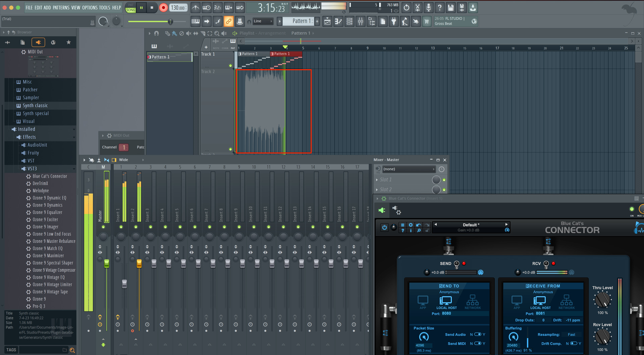Open the mixer input (none) dropdown
The width and height of the screenshot is (644, 355).
(x=409, y=169)
